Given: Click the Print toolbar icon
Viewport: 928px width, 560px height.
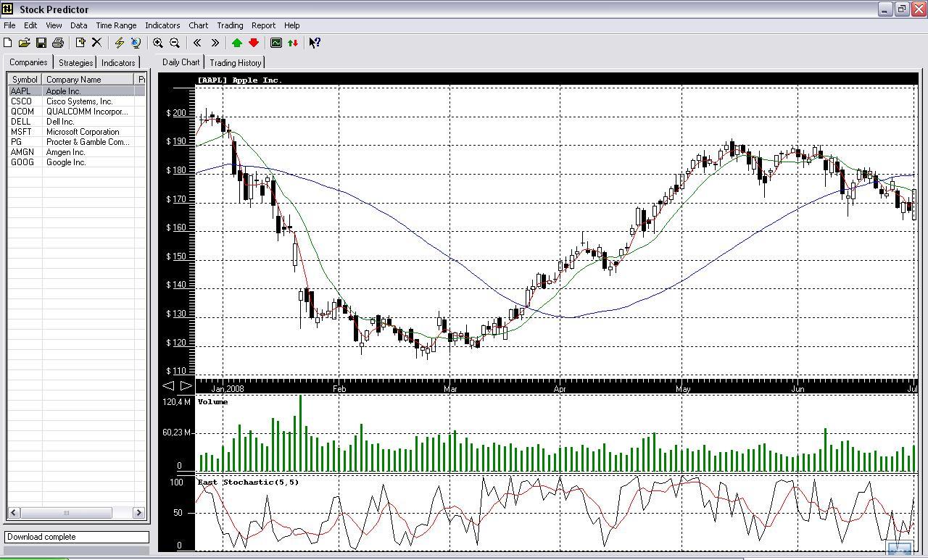Looking at the screenshot, I should [x=57, y=43].
